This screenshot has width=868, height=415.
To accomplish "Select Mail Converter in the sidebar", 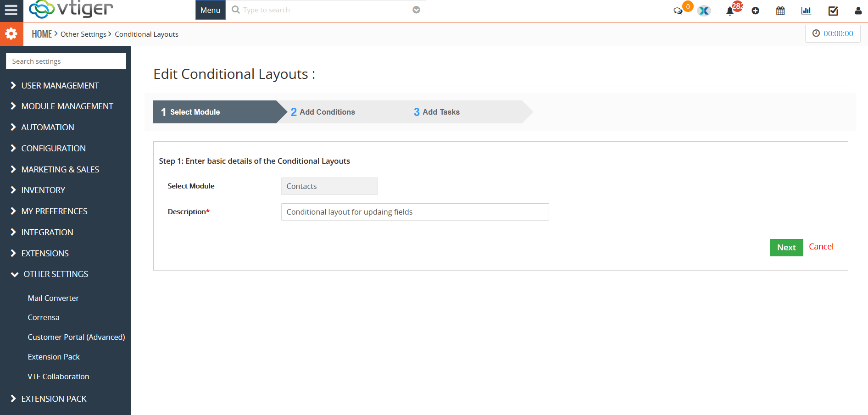I will [53, 298].
